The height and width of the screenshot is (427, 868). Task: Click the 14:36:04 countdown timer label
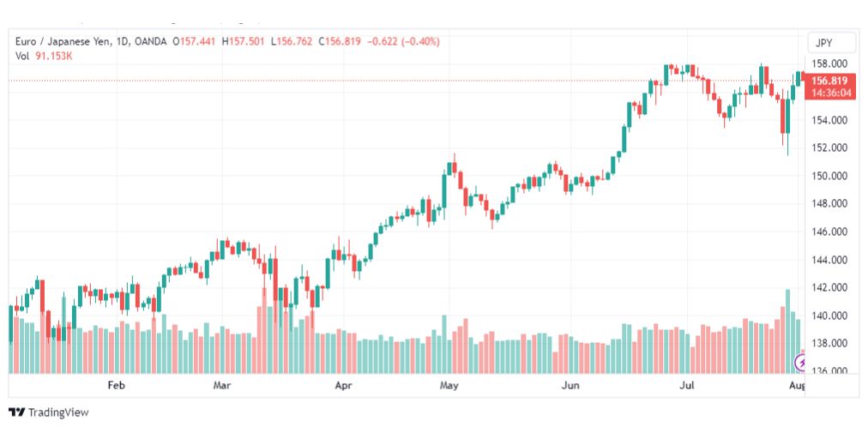pyautogui.click(x=829, y=93)
